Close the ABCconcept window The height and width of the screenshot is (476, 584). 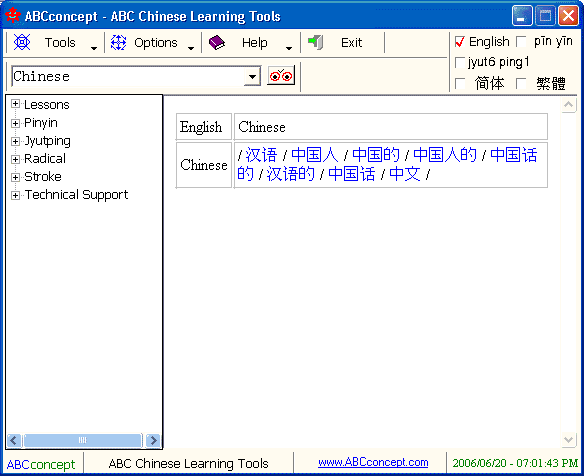pyautogui.click(x=568, y=16)
